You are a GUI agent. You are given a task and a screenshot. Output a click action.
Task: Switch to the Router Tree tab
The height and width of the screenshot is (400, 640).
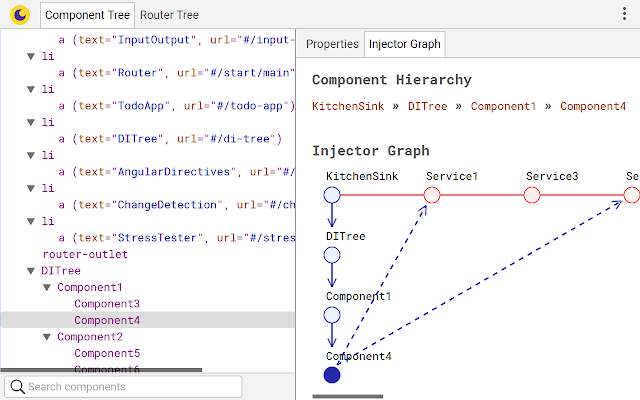pyautogui.click(x=169, y=15)
